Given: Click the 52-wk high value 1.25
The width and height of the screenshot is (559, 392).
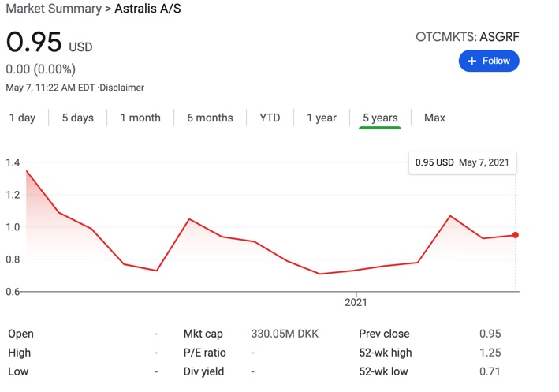Looking at the screenshot, I should tap(490, 353).
